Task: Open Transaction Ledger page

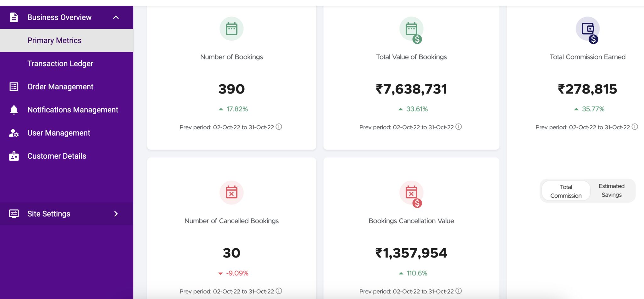Action: pos(60,64)
